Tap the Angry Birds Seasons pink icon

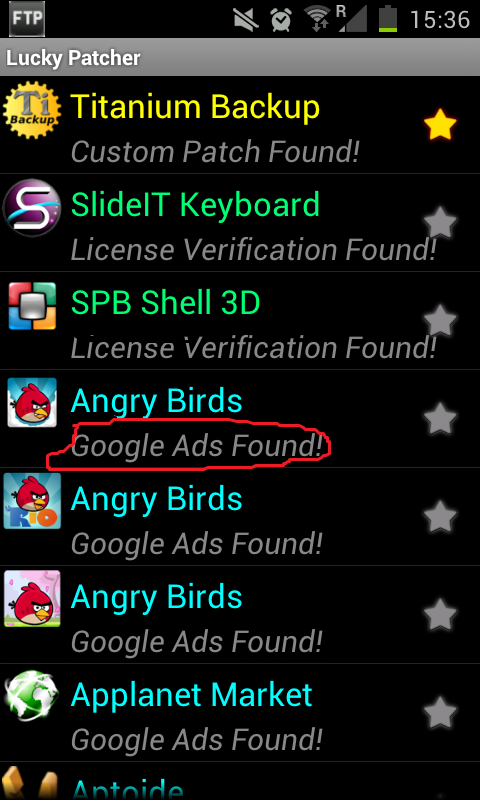point(32,599)
